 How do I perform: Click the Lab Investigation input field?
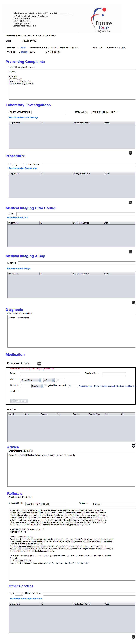tap(48, 113)
